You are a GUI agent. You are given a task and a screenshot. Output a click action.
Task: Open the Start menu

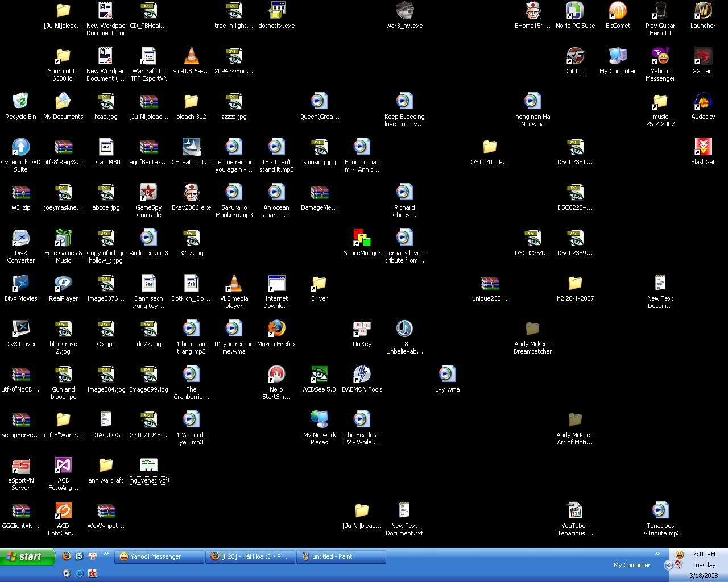(27, 556)
